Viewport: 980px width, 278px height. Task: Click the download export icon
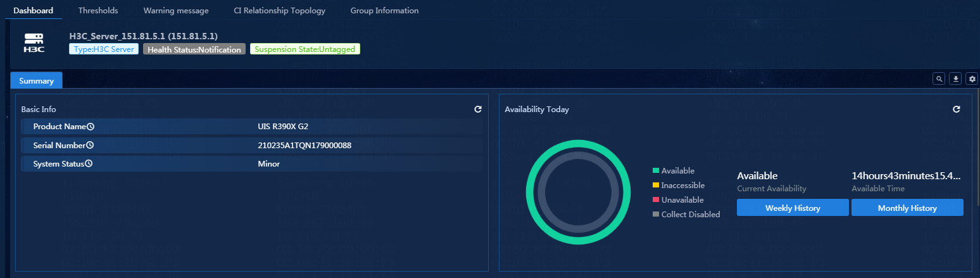[956, 79]
